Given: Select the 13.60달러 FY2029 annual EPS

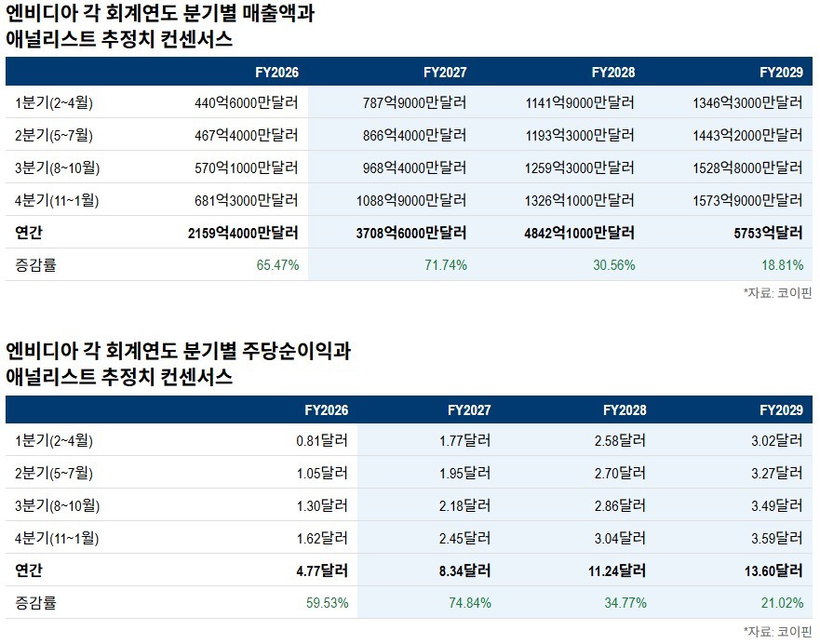Looking at the screenshot, I should (x=774, y=570).
